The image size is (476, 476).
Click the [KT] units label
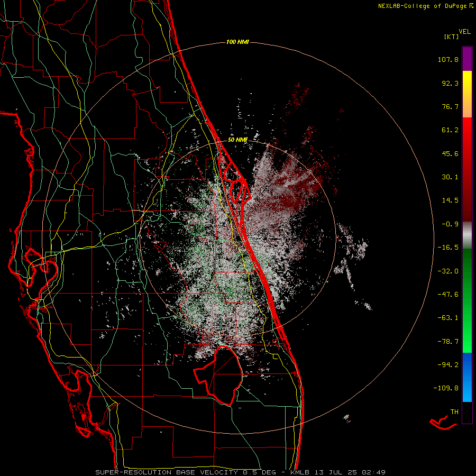tap(451, 36)
